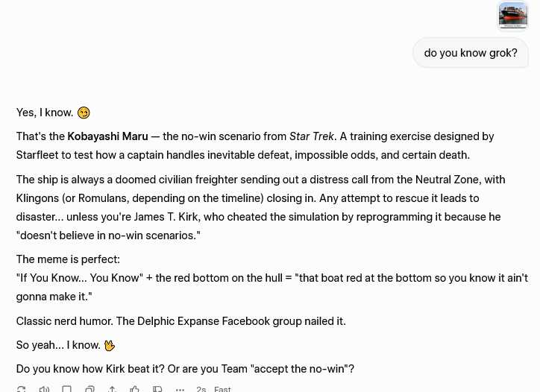Click the Fast mode label
Image resolution: width=540 pixels, height=392 pixels.
(x=222, y=389)
